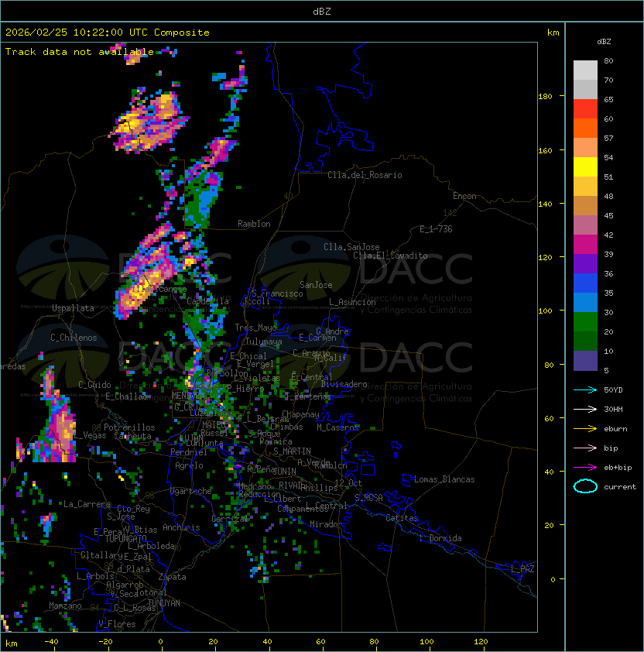
Task: Click the Zapata place label
Action: (172, 577)
